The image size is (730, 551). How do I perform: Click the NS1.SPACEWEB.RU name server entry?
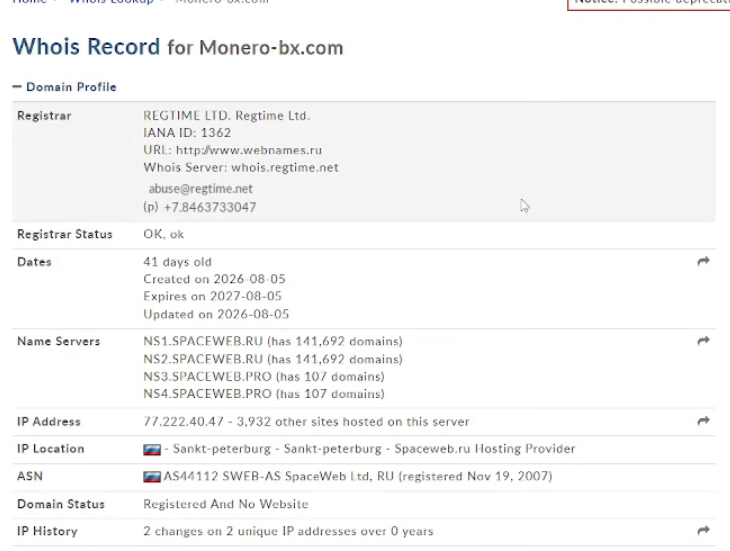[203, 341]
